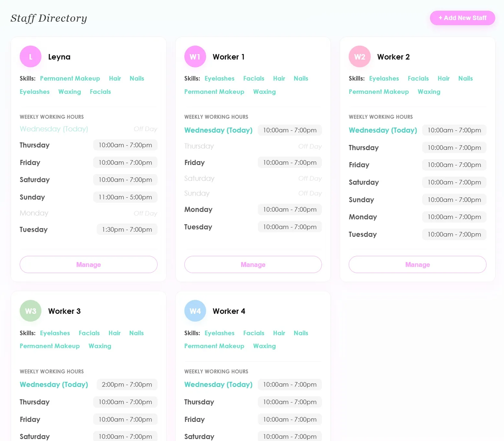Click the green W3 avatar
This screenshot has height=441, width=504.
pyautogui.click(x=30, y=311)
